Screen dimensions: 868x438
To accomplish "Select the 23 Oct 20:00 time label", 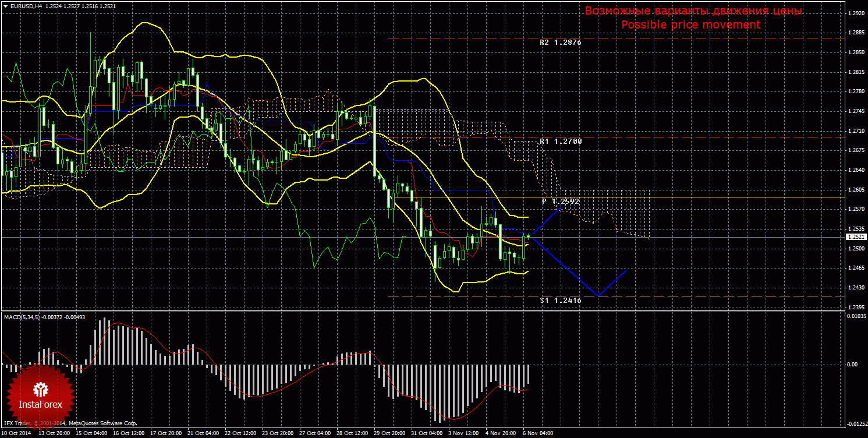I will click(x=277, y=433).
